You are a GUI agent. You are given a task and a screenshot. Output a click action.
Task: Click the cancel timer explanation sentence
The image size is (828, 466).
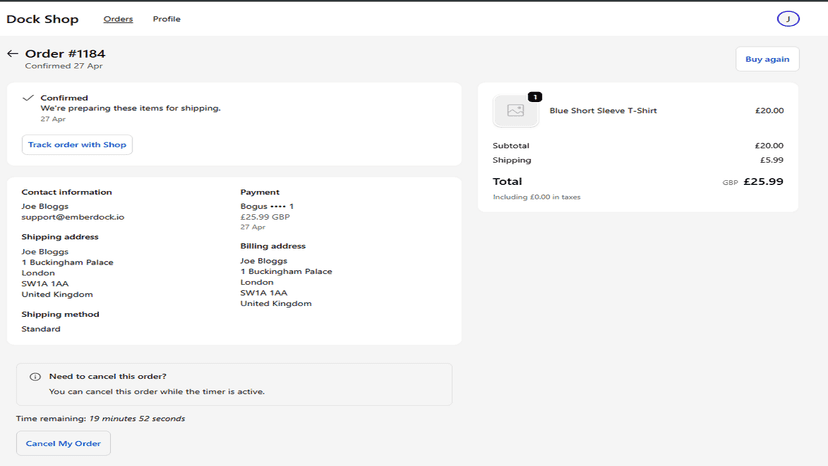(157, 392)
